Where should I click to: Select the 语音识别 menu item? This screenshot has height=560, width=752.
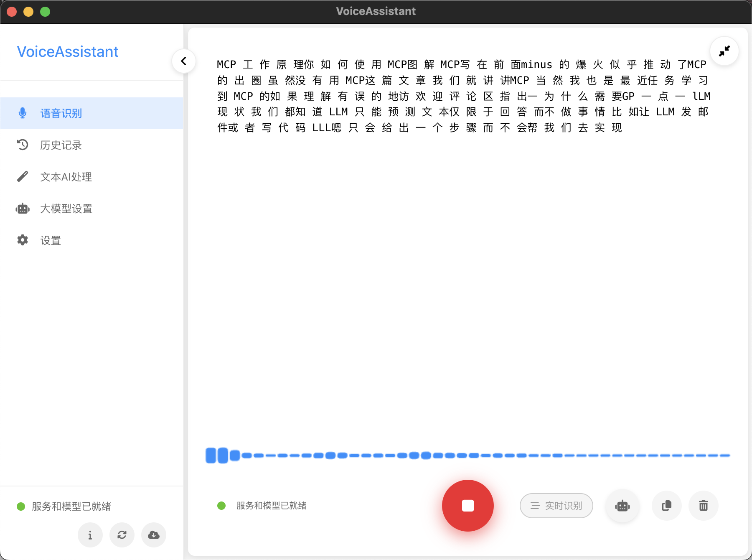tap(61, 113)
